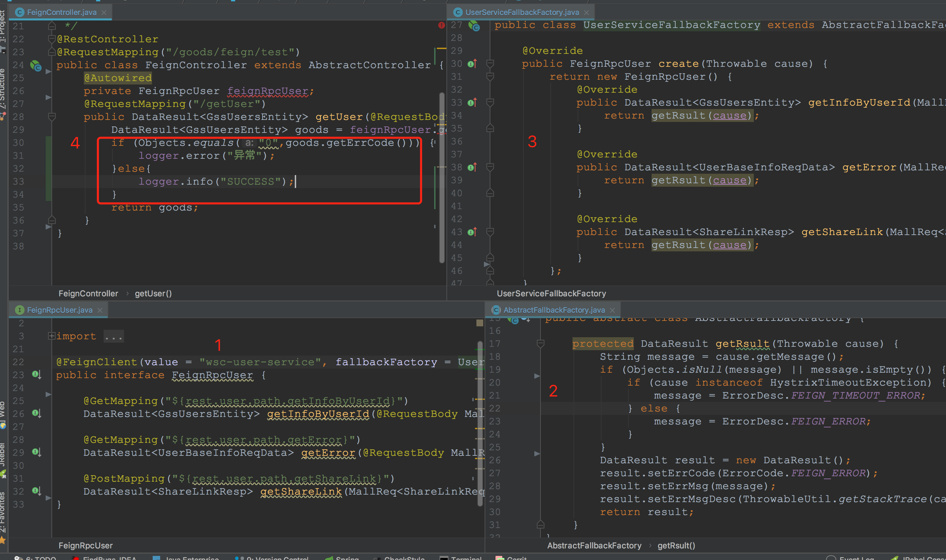Click implemented-by gutter icon beside FeignRpcUser interface
Image resolution: width=946 pixels, height=560 pixels.
point(36,375)
